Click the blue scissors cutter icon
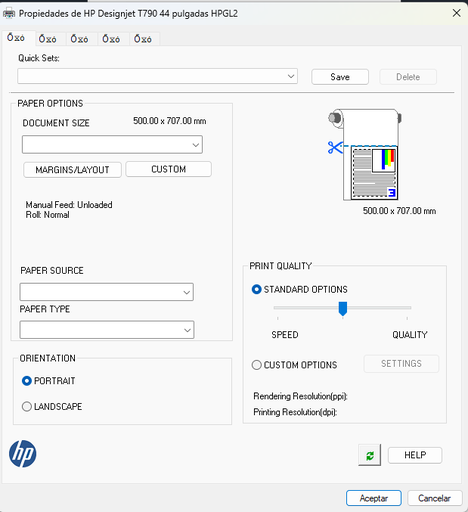The image size is (468, 512). (x=335, y=147)
